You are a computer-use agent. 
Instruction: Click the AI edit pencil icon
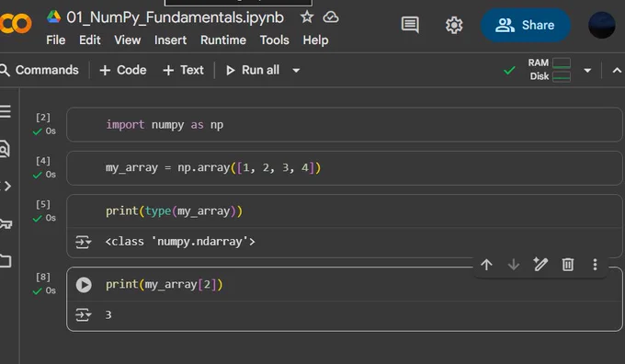540,265
